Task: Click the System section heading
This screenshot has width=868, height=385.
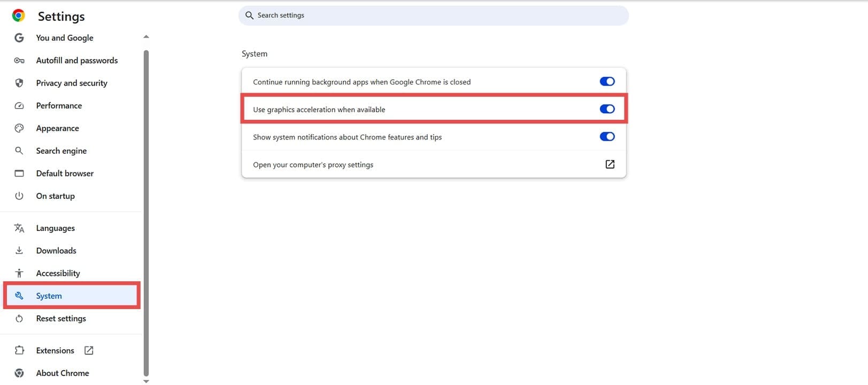Action: [x=255, y=54]
